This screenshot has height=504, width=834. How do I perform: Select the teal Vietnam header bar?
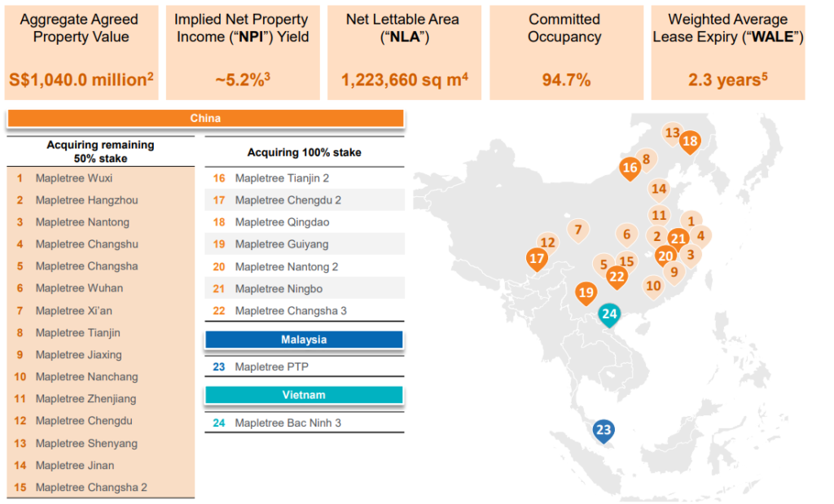(x=304, y=395)
